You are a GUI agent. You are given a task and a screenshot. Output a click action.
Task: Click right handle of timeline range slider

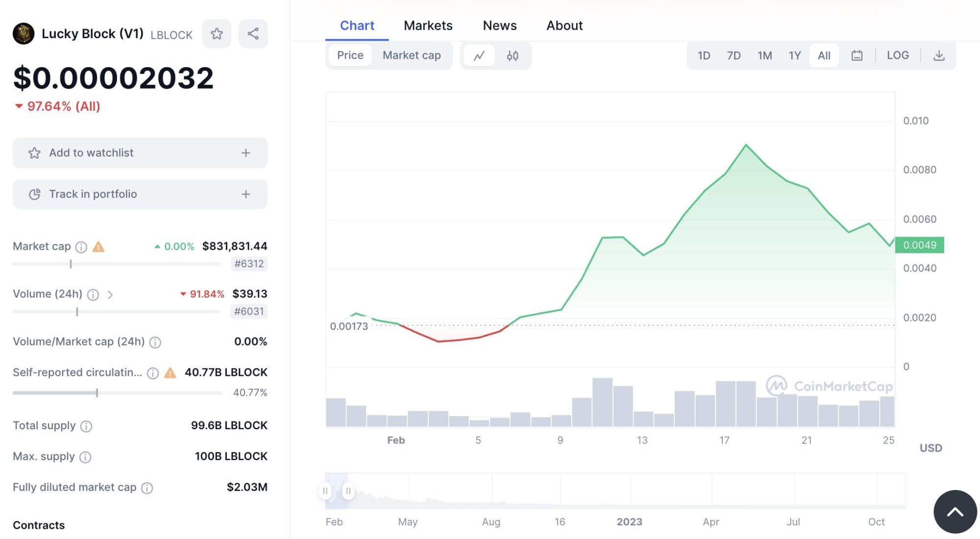(348, 490)
